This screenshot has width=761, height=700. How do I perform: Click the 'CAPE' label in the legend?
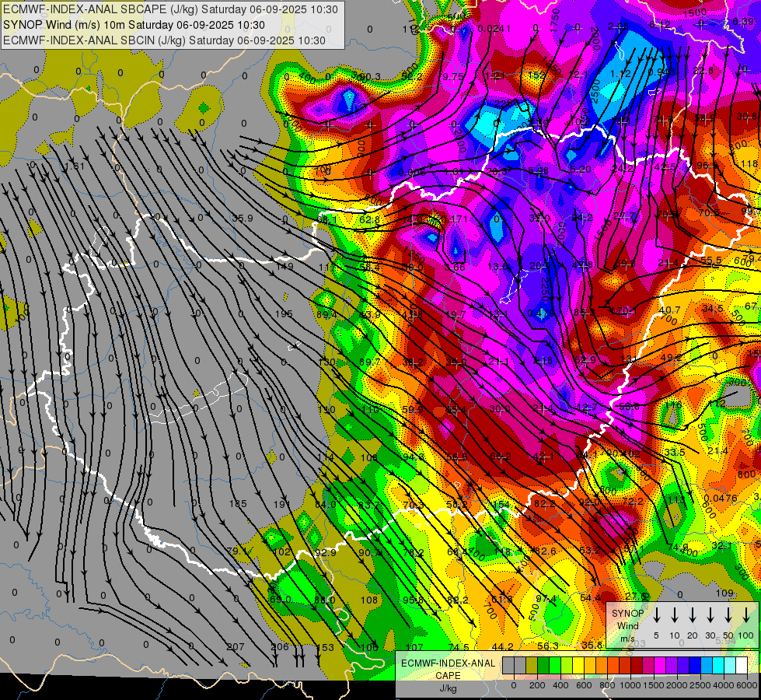448,676
